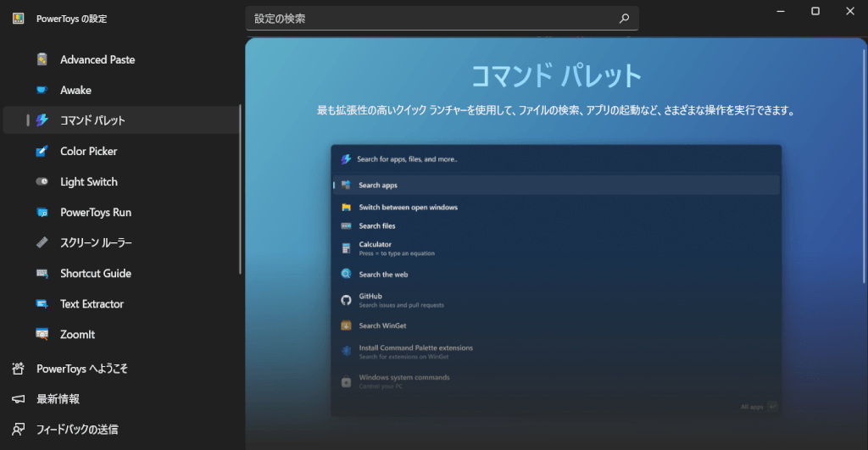The width and height of the screenshot is (868, 450).
Task: Click the Command Palette preview image
Action: 556,281
